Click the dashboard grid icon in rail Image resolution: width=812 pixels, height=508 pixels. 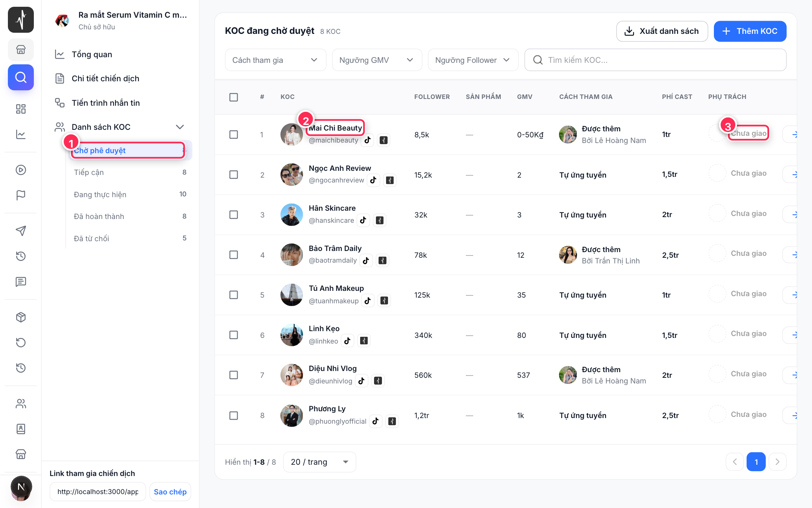click(21, 109)
